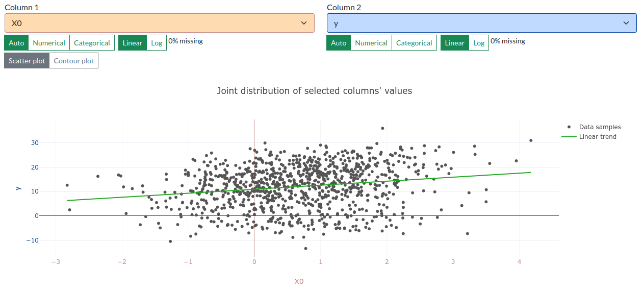This screenshot has width=644, height=290.
Task: Switch to the Contour plot view
Action: (x=74, y=61)
